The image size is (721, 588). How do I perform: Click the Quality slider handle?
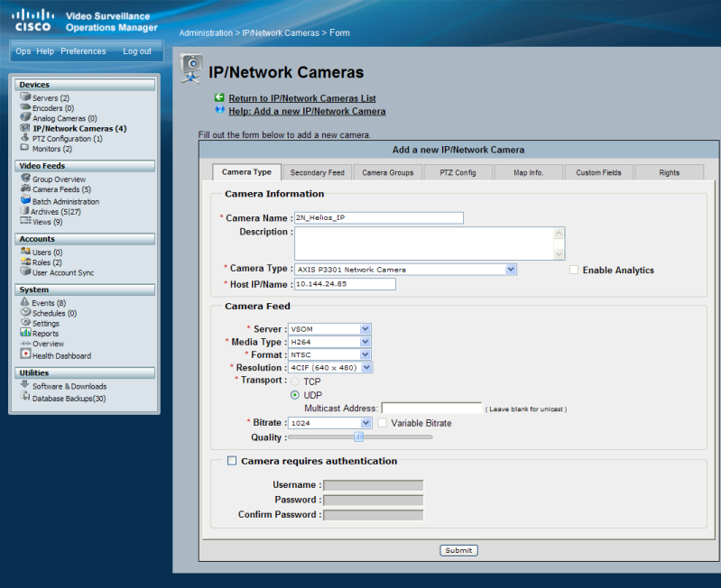pos(358,436)
